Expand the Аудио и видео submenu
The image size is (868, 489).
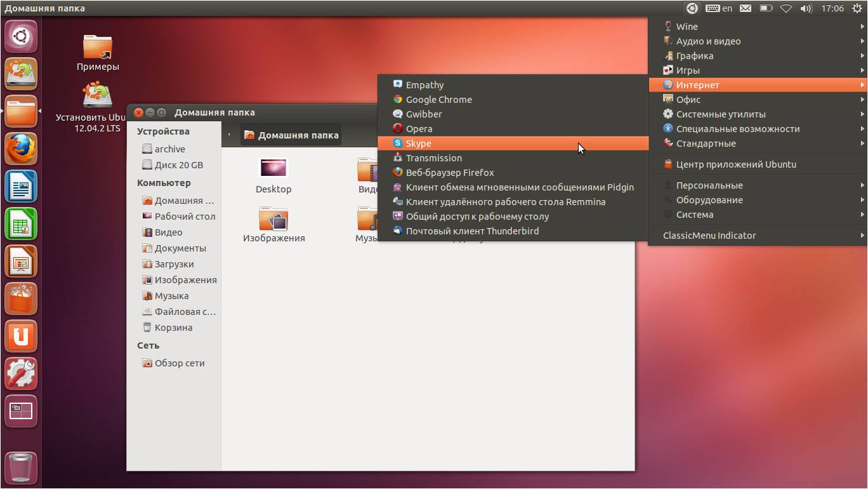pyautogui.click(x=758, y=41)
